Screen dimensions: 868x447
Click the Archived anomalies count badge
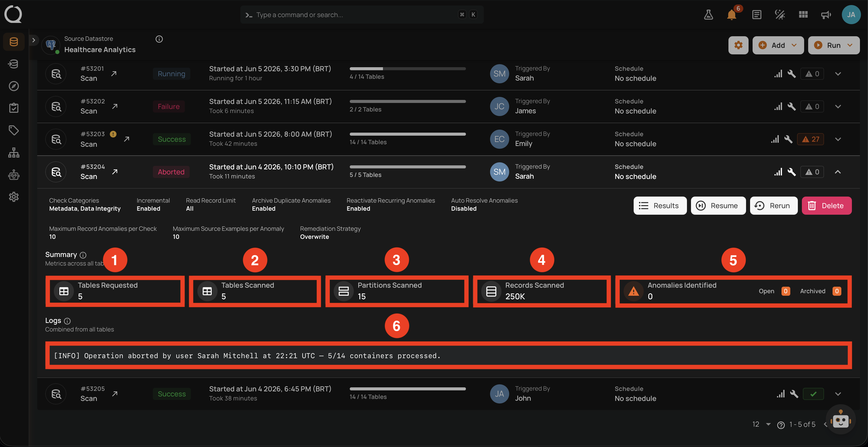[837, 291]
